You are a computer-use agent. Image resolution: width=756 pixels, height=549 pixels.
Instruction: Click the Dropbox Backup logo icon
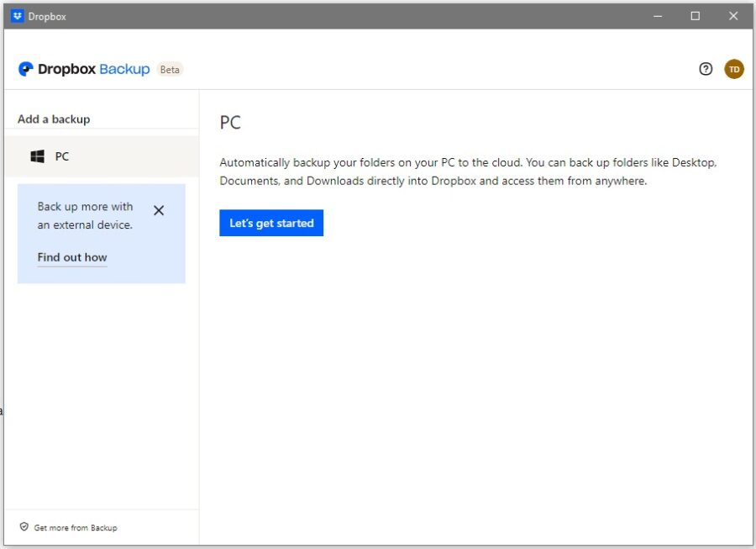click(x=25, y=69)
